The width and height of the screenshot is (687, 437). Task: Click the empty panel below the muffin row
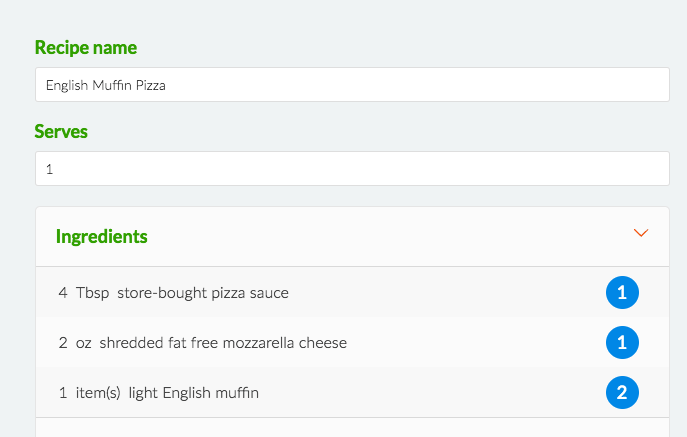click(352, 427)
